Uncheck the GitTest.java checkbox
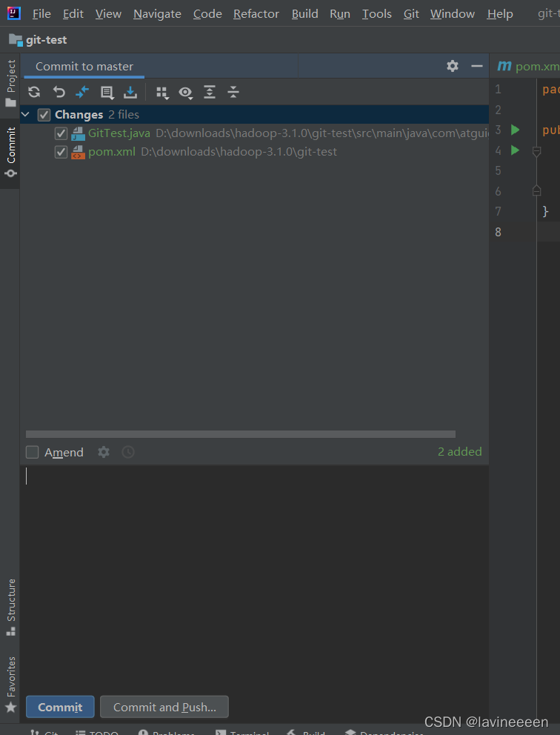560x735 pixels. tap(61, 133)
